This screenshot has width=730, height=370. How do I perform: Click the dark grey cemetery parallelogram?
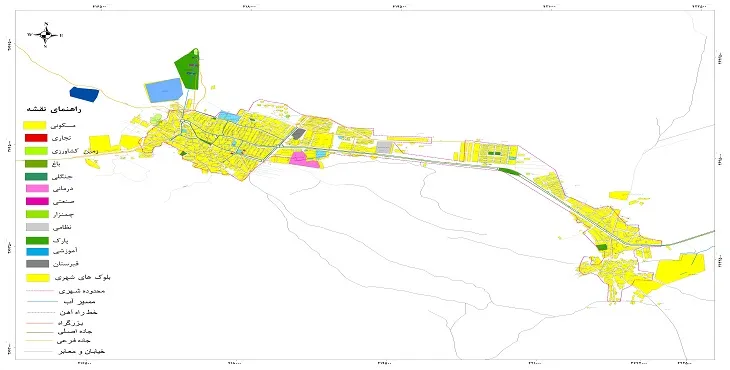[x=298, y=134]
